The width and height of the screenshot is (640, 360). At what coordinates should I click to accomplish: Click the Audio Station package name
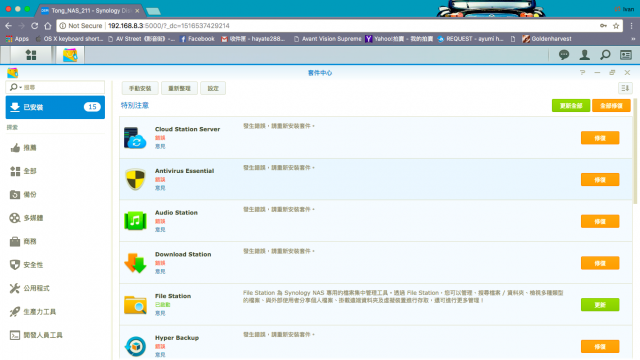pyautogui.click(x=176, y=213)
